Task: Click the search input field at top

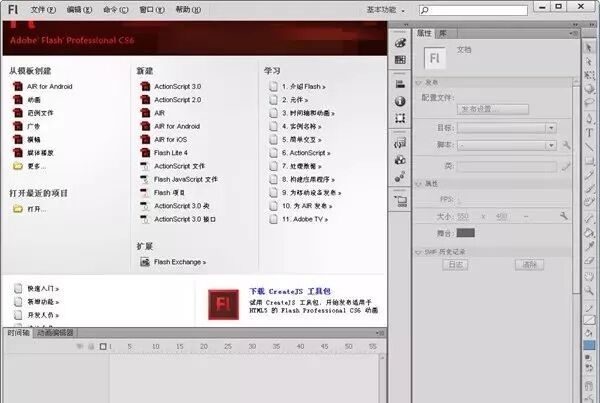Action: pos(473,10)
